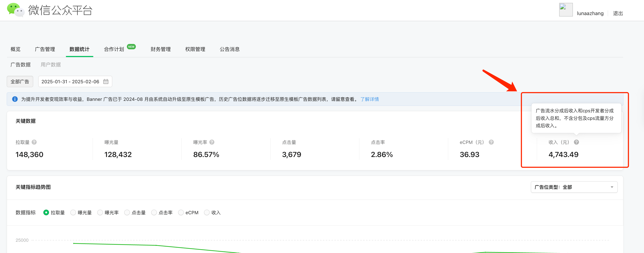The image size is (644, 253).
Task: Click the 2.86% 点击率 value
Action: pos(382,155)
